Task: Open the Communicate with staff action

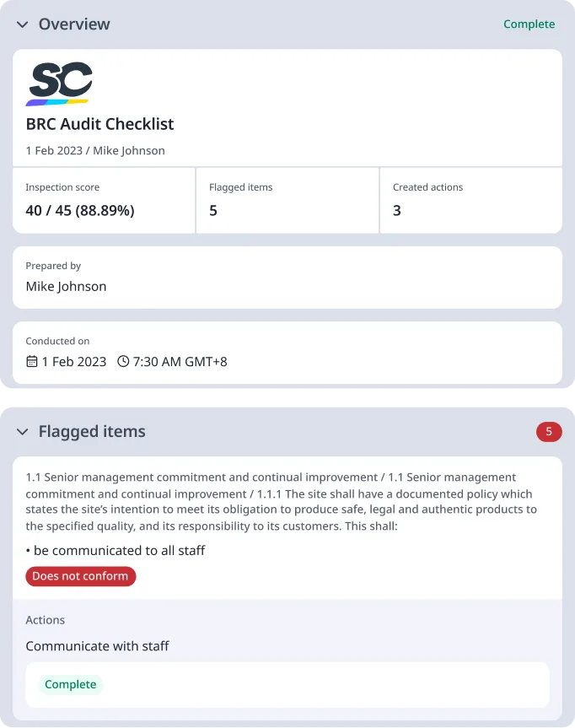Action: click(x=98, y=645)
